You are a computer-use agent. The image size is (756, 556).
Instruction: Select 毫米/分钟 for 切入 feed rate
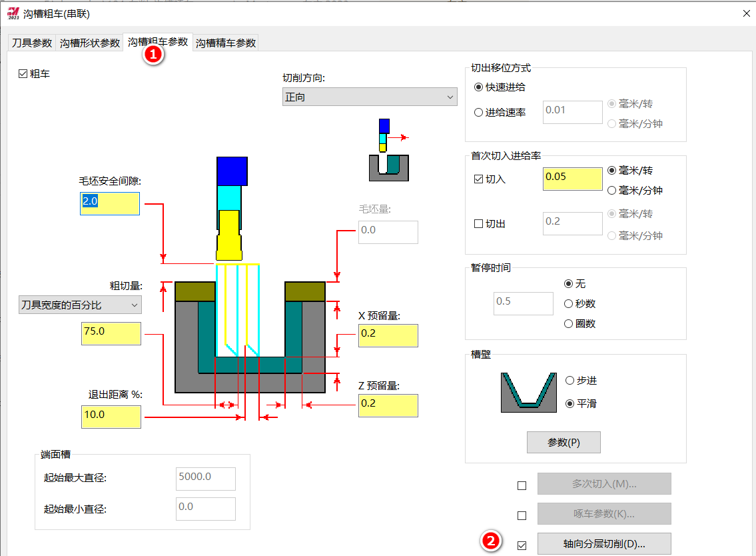pyautogui.click(x=611, y=191)
